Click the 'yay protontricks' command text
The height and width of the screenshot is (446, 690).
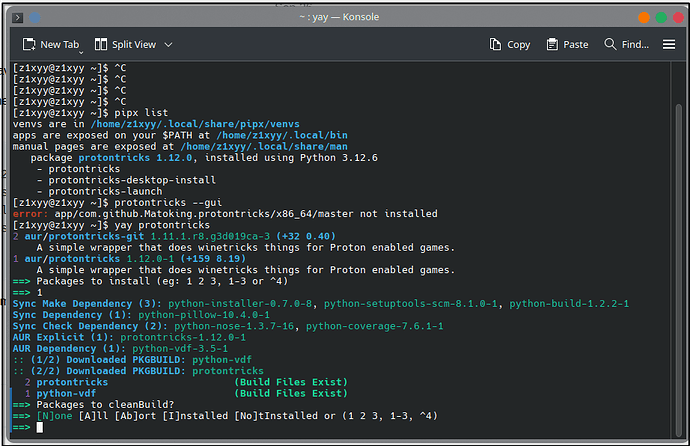[x=162, y=225]
